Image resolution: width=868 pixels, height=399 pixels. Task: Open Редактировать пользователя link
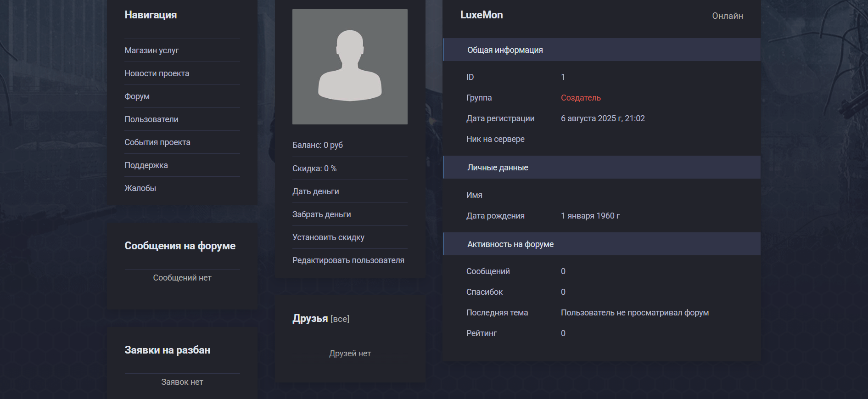(x=348, y=260)
